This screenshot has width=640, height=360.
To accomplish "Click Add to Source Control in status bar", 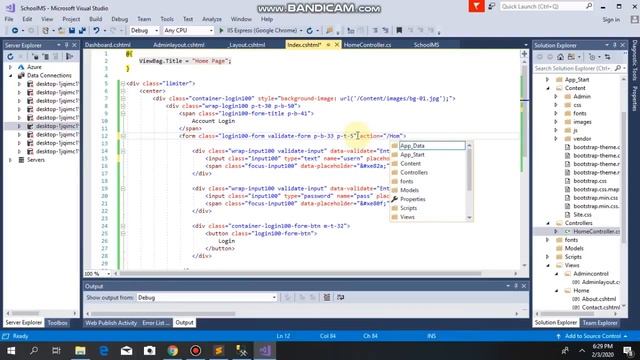I will (593, 336).
